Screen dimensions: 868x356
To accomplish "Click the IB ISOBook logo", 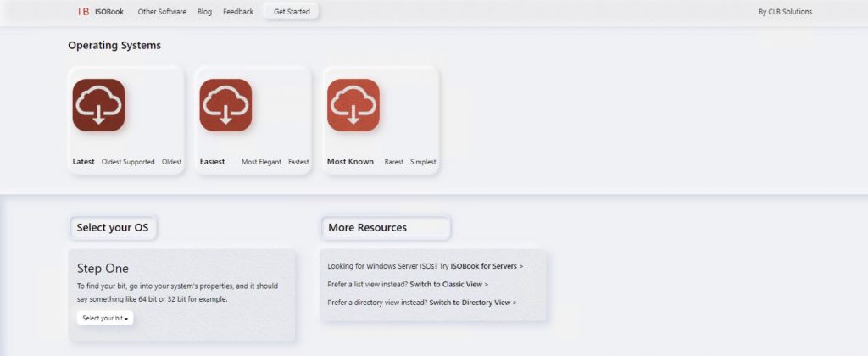I will pos(101,12).
